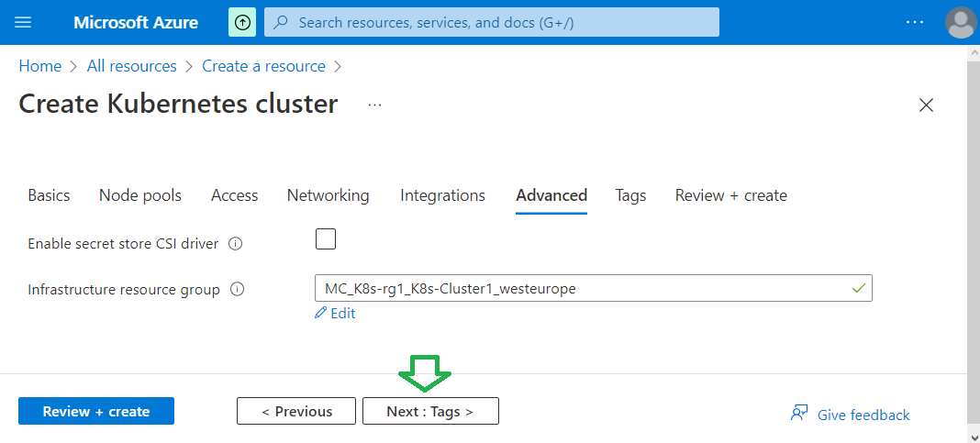This screenshot has width=980, height=443.
Task: Switch to the Integrations tab
Action: 442,195
